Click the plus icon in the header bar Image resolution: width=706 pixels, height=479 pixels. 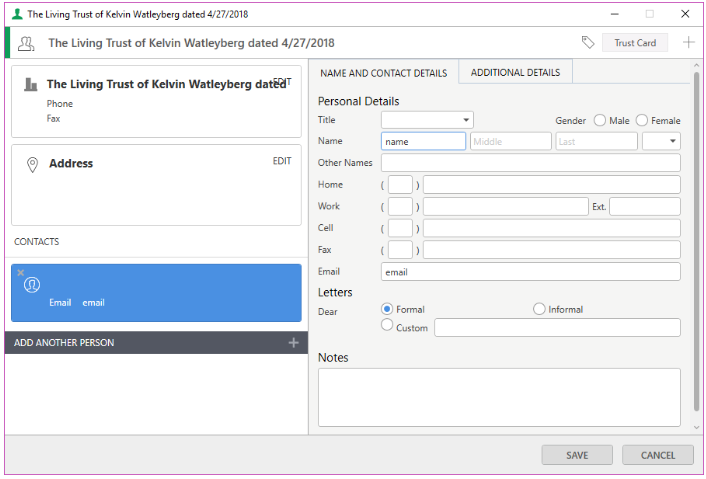(x=688, y=43)
